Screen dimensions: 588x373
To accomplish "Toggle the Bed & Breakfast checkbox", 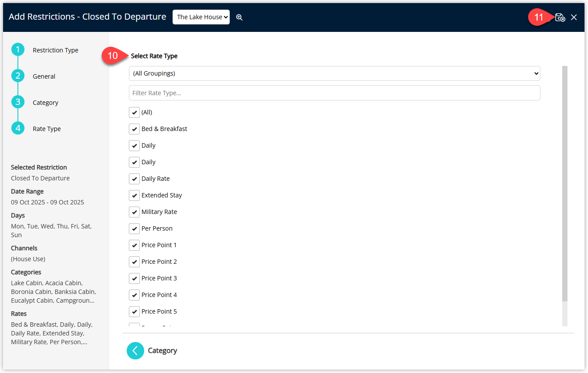I will (x=134, y=129).
